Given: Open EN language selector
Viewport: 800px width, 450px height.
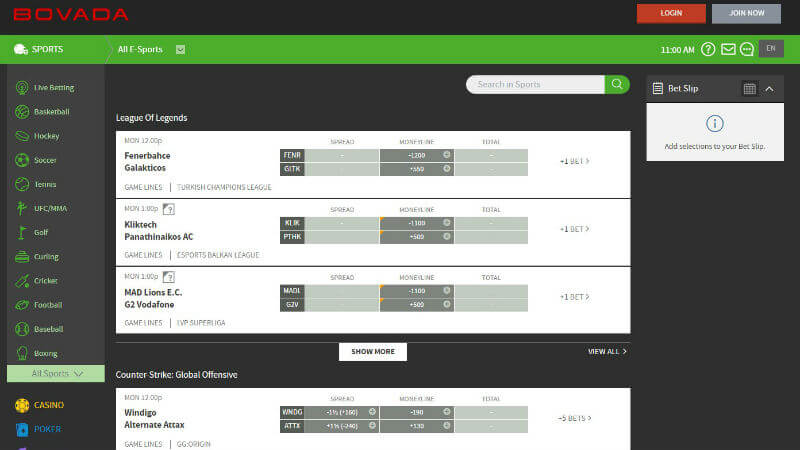Looking at the screenshot, I should click(x=771, y=49).
